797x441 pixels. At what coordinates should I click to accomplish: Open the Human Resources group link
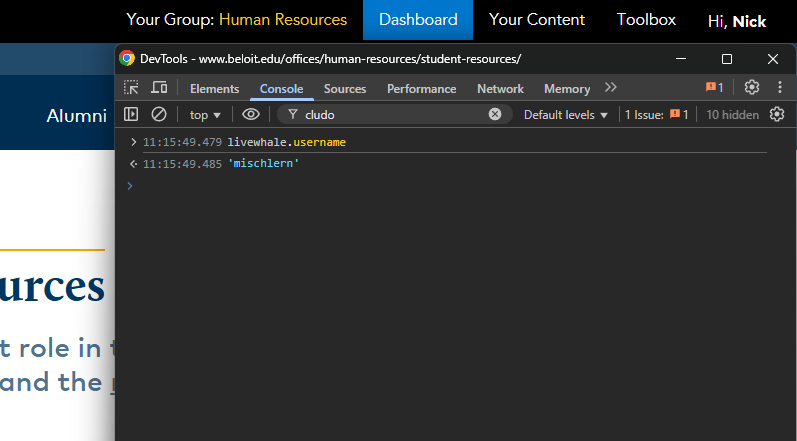click(283, 20)
